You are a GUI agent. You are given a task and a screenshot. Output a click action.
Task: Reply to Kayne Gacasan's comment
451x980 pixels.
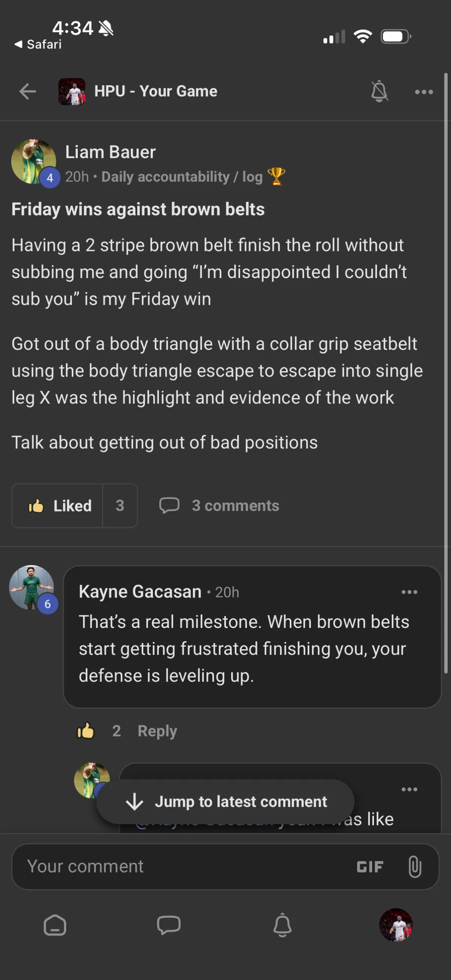157,731
